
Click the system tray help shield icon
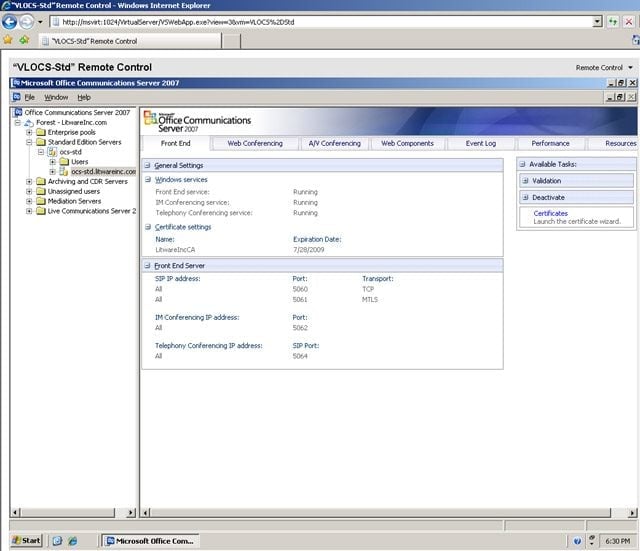pyautogui.click(x=577, y=541)
